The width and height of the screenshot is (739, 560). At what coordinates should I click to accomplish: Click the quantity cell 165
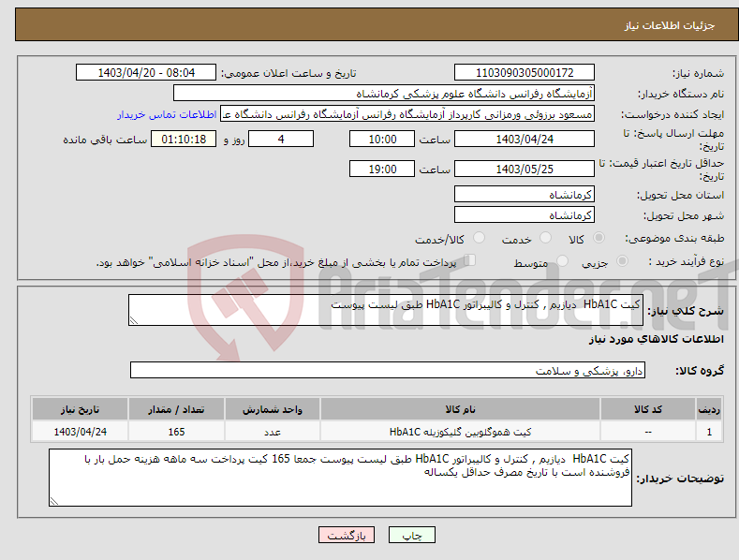coord(176,432)
